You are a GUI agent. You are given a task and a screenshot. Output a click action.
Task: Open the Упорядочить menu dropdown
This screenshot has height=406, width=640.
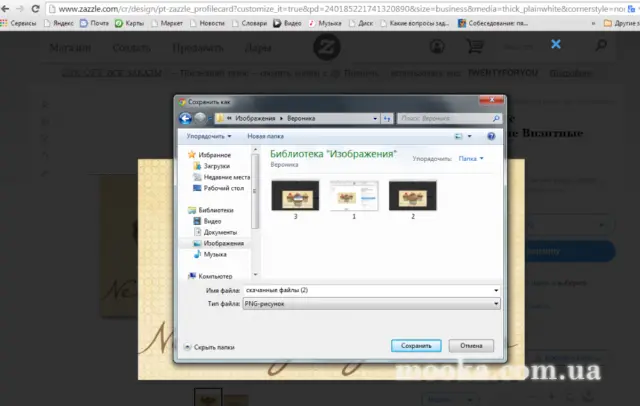(209, 136)
